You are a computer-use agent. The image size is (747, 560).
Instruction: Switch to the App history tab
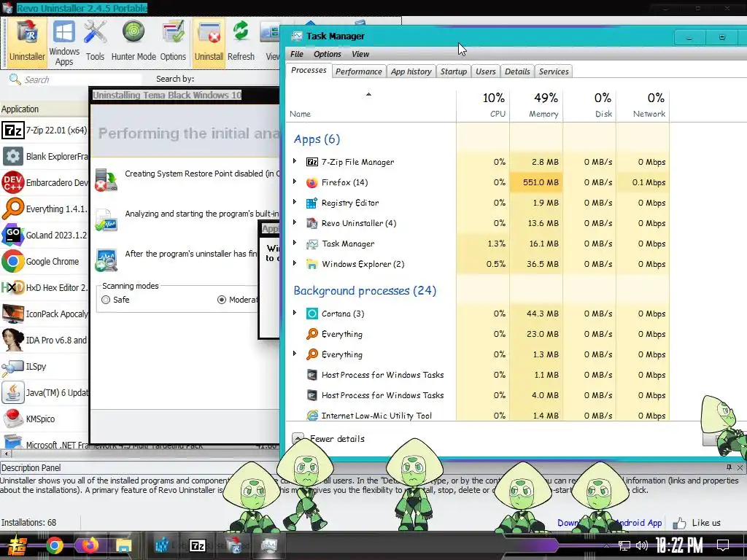[x=411, y=71]
